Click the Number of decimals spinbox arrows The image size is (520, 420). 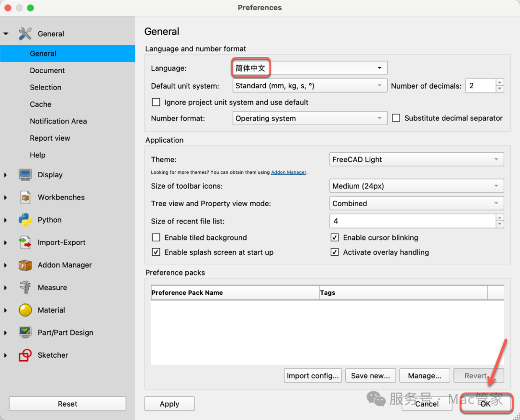click(500, 86)
